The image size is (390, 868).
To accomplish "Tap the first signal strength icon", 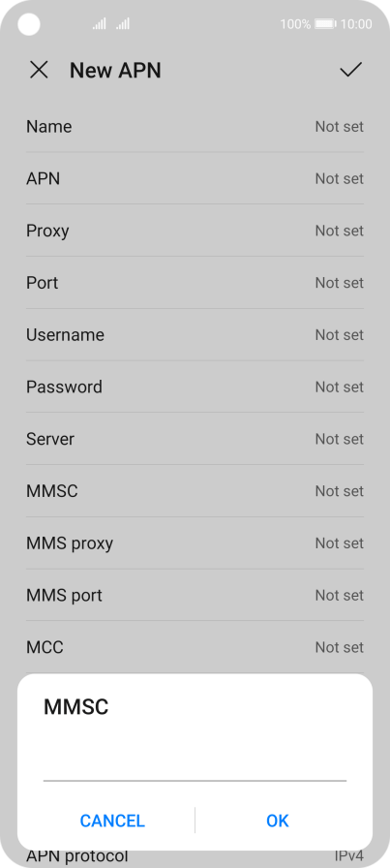I will tap(99, 24).
